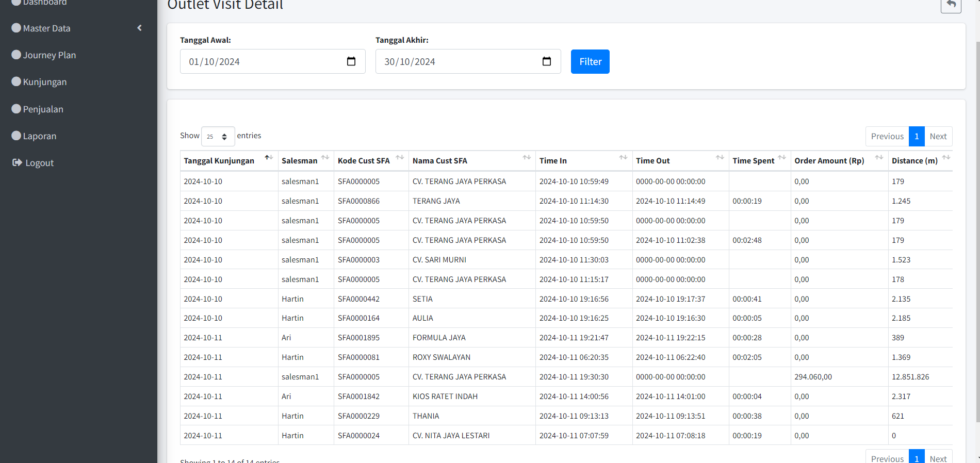The height and width of the screenshot is (463, 980).
Task: Click the cell ROXY SWALAYAN
Action: pyautogui.click(x=442, y=357)
